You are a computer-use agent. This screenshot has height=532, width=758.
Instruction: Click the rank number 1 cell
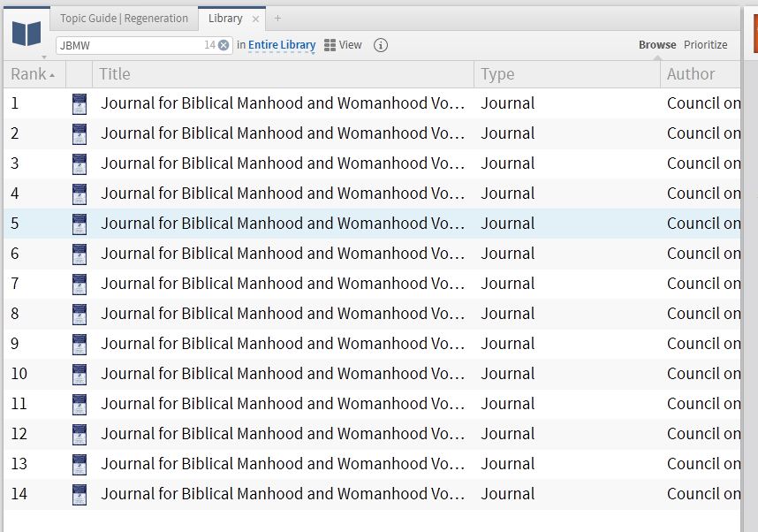(15, 103)
